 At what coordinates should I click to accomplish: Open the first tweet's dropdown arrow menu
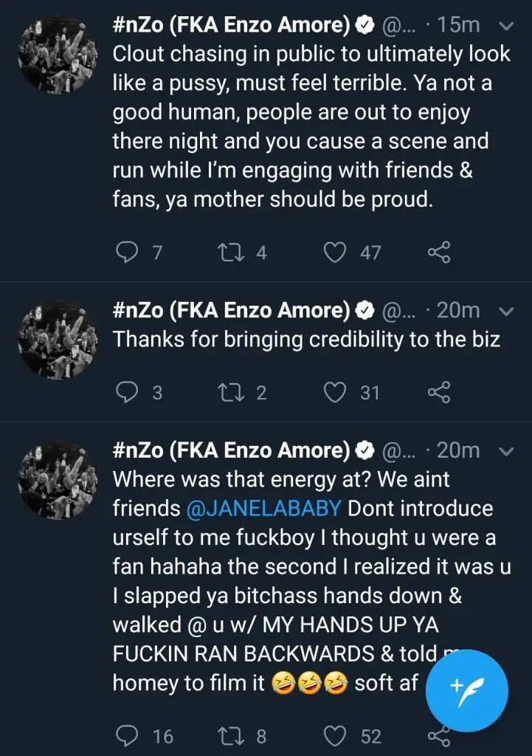tap(506, 26)
